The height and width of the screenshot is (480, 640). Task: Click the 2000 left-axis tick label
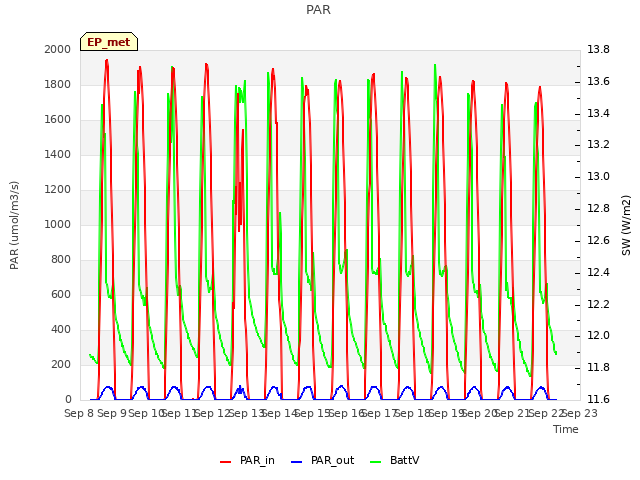coord(58,49)
